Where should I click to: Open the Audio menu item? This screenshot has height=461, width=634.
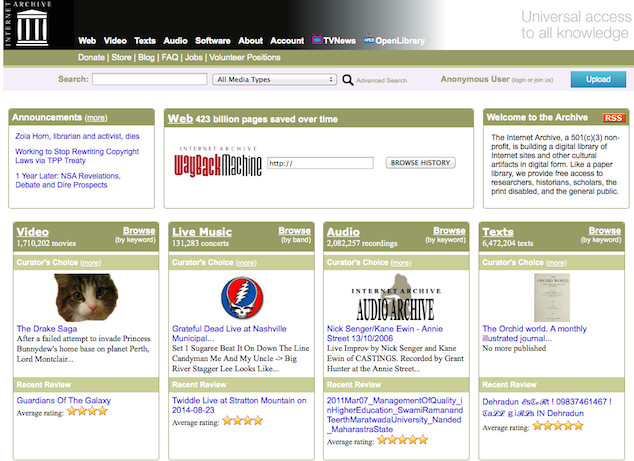(175, 40)
